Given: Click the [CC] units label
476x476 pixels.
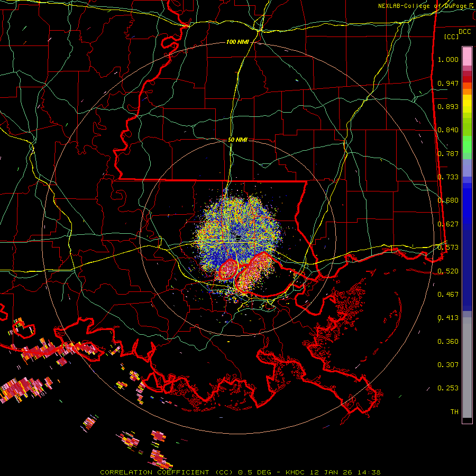Looking at the screenshot, I should pyautogui.click(x=452, y=36).
